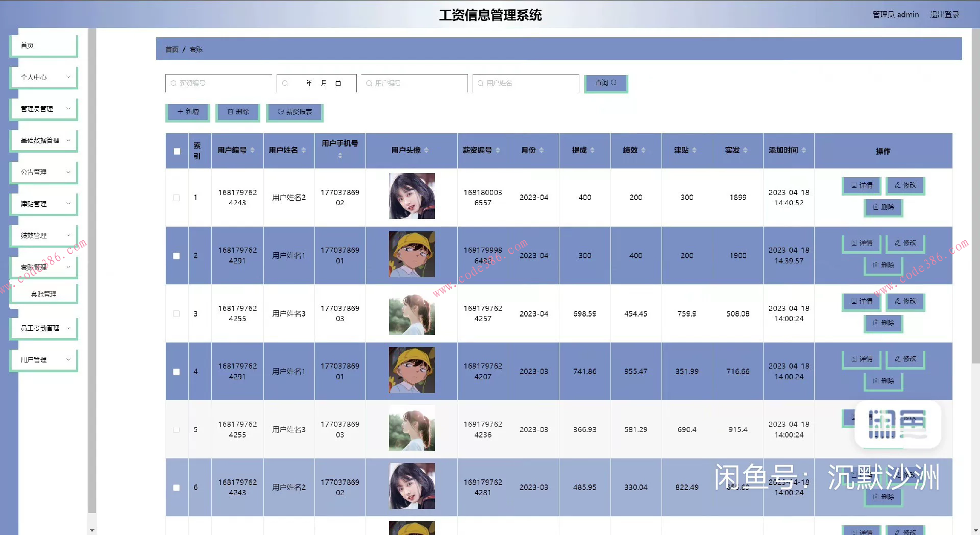Toggle the select-all checkbox in table header
The height and width of the screenshot is (535, 980).
click(176, 151)
